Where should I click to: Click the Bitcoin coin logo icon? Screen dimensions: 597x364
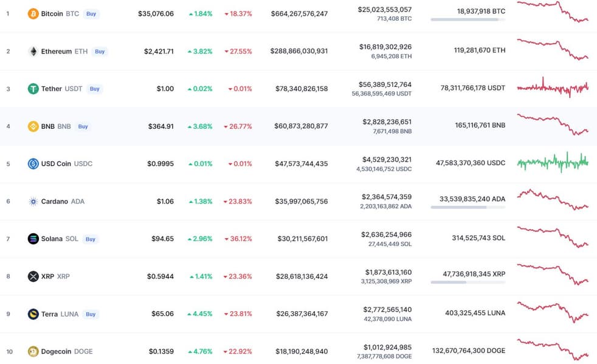click(x=33, y=13)
